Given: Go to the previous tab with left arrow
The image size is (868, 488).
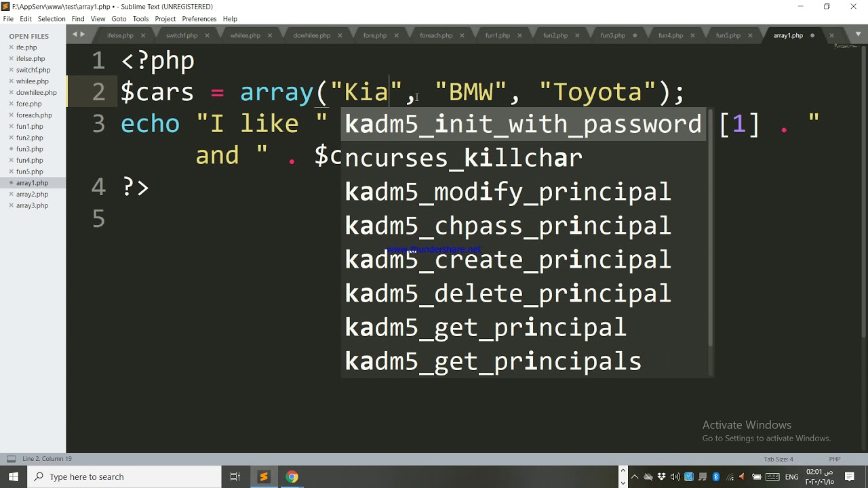Looking at the screenshot, I should (x=75, y=35).
